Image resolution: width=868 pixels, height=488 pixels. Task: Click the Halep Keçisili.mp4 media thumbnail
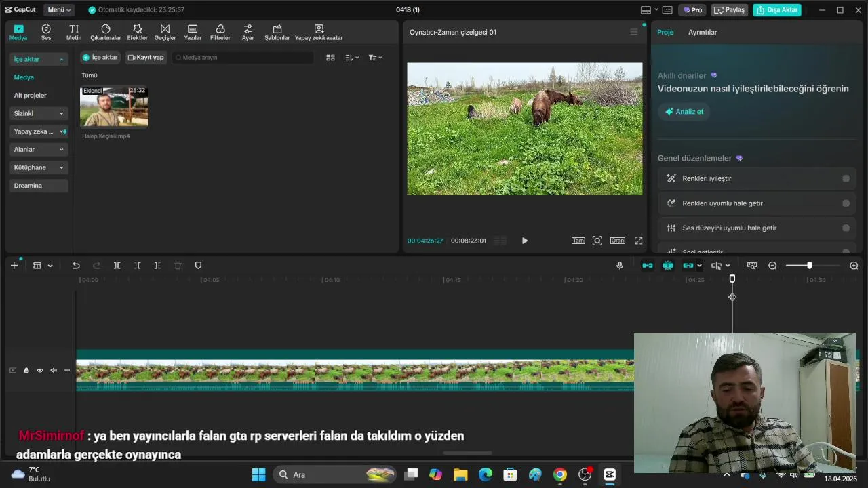pyautogui.click(x=114, y=107)
